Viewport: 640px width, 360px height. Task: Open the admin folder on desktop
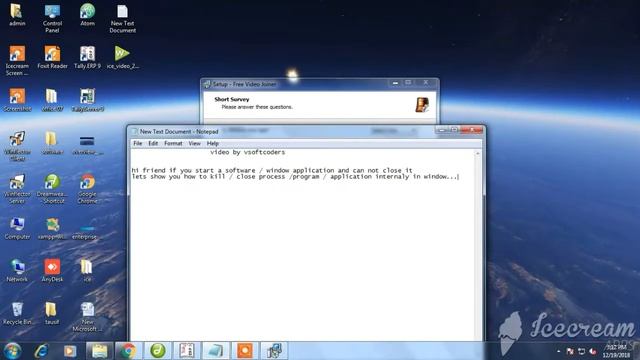click(x=17, y=15)
